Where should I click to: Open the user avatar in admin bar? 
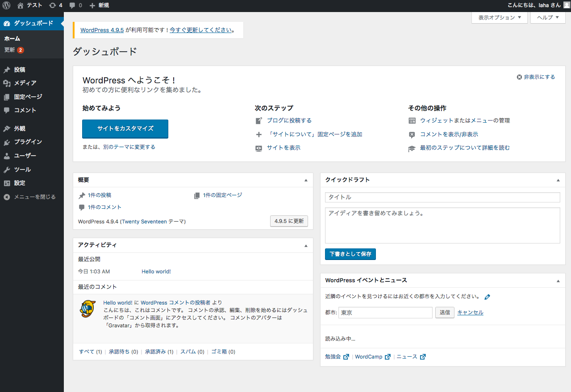[x=567, y=5]
